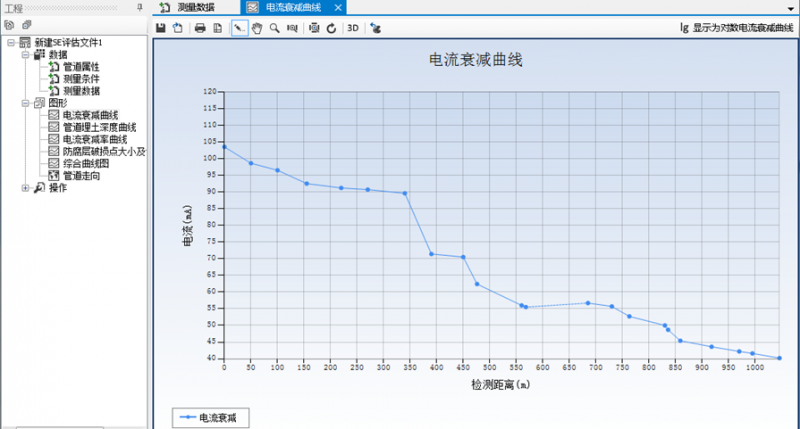Toggle 显示为对数电流衰减曲线 logarithmic display
Image resolution: width=800 pixels, height=429 pixels.
click(x=735, y=28)
